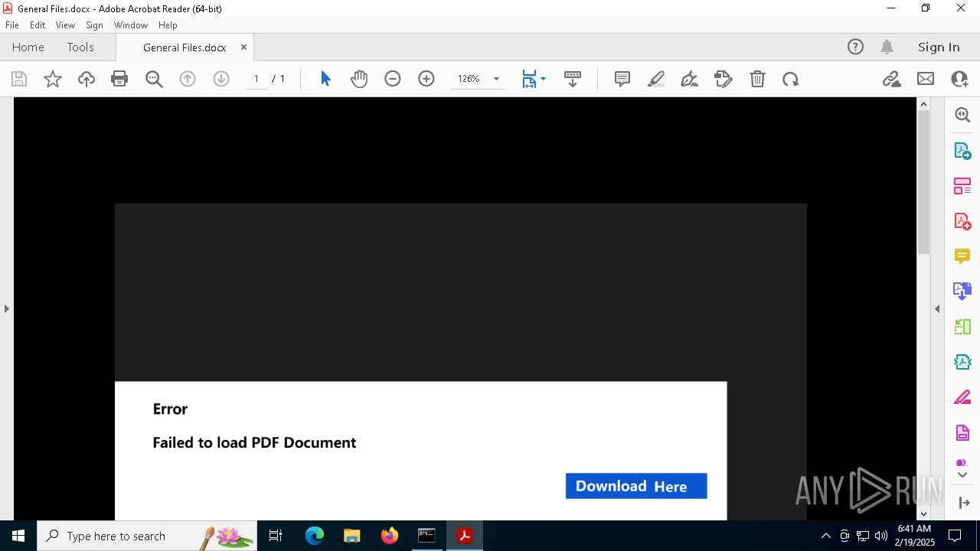980x551 pixels.
Task: Close the General Files.docx tab
Action: point(243,47)
